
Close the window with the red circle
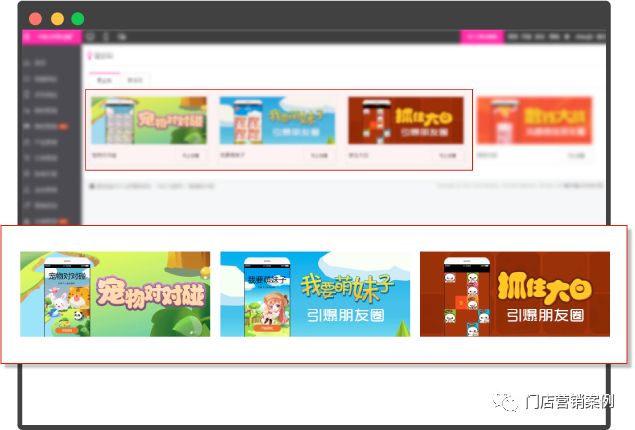[36, 19]
